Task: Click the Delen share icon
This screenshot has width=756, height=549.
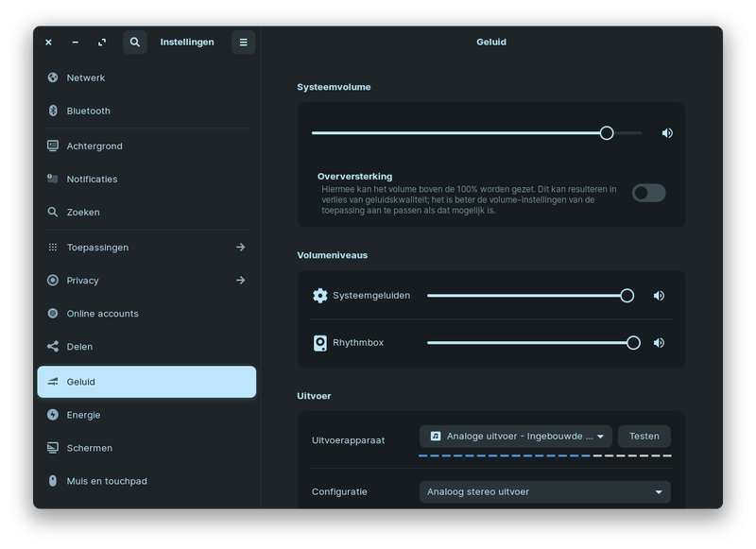Action: (x=53, y=347)
